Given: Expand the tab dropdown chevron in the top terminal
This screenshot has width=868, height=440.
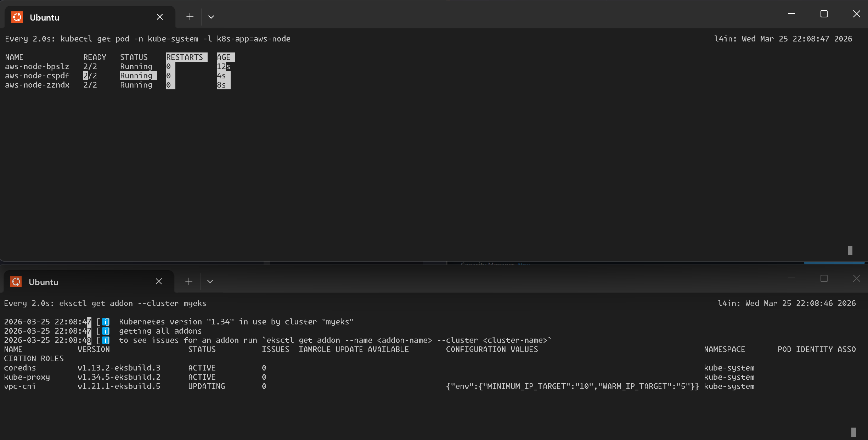Looking at the screenshot, I should [x=211, y=17].
